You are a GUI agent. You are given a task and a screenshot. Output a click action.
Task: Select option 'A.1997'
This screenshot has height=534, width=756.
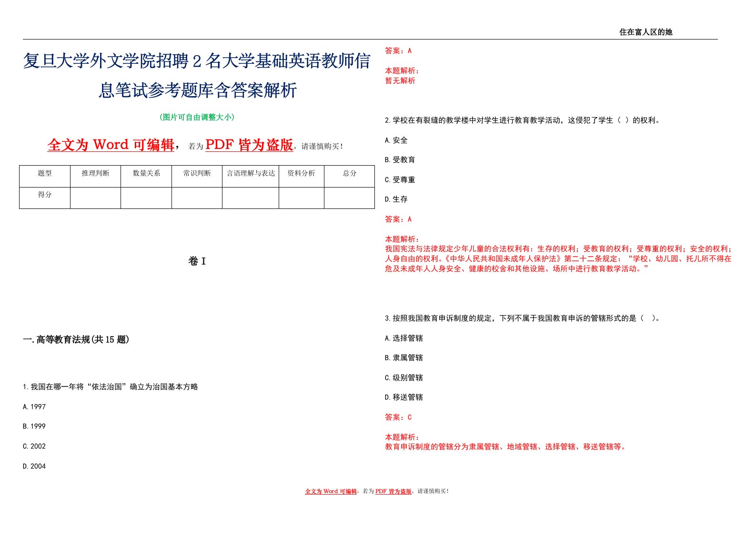[x=34, y=407]
